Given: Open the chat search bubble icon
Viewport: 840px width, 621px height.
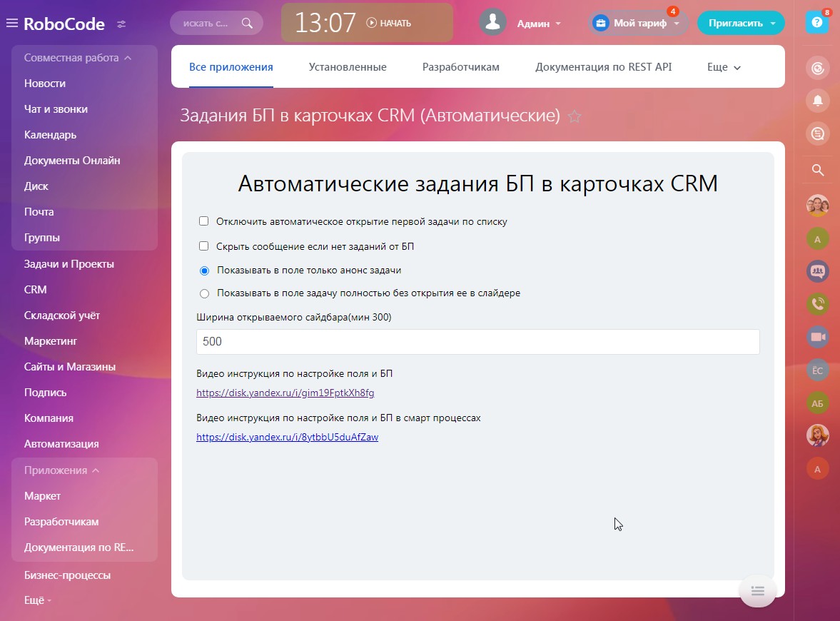Looking at the screenshot, I should click(x=817, y=133).
